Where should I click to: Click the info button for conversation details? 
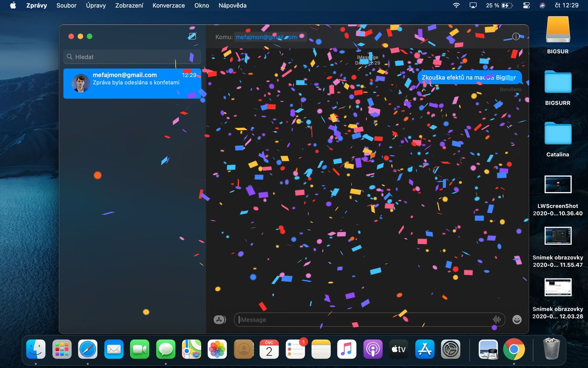[516, 36]
